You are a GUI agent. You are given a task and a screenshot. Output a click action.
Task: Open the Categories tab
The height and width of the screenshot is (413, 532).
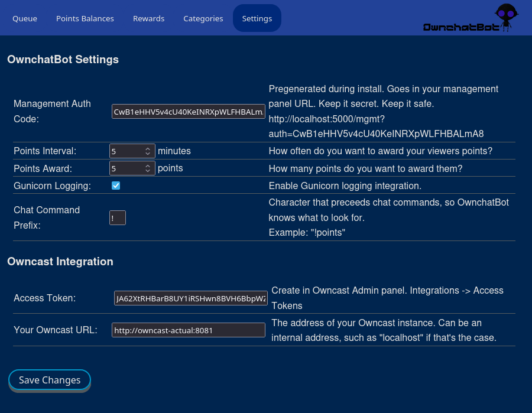pos(203,18)
